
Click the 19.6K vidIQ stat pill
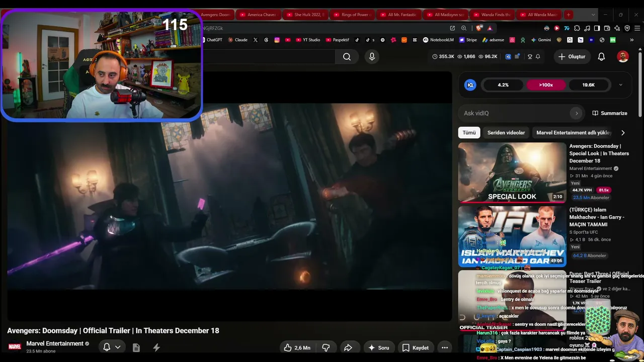[x=589, y=85]
